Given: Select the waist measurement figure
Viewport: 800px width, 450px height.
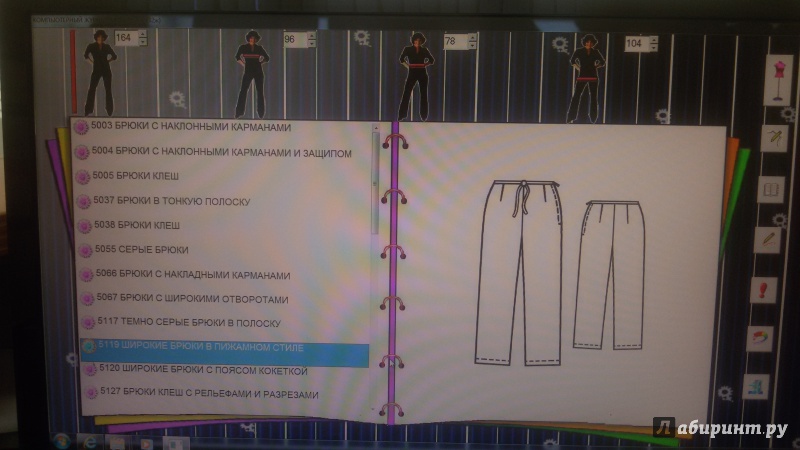Looking at the screenshot, I should point(416,77).
